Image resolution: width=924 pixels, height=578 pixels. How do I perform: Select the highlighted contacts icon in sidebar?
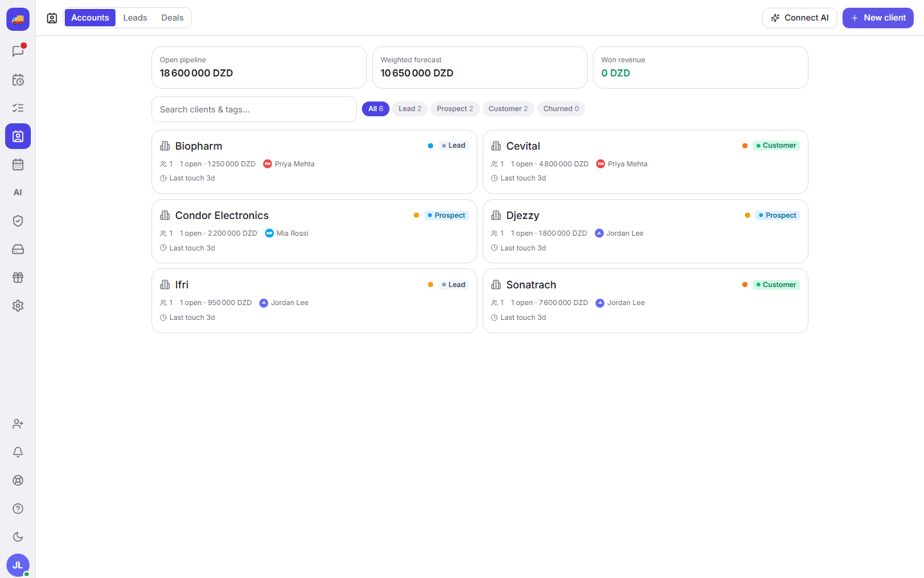click(18, 136)
